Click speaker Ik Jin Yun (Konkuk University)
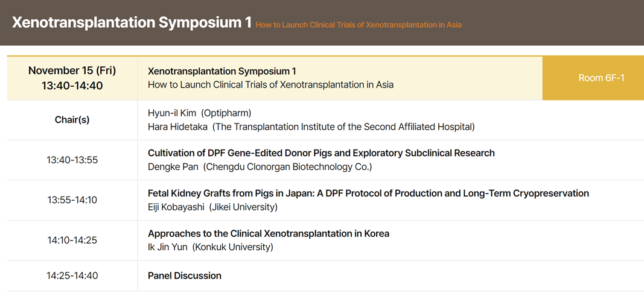The image size is (644, 296). click(210, 247)
